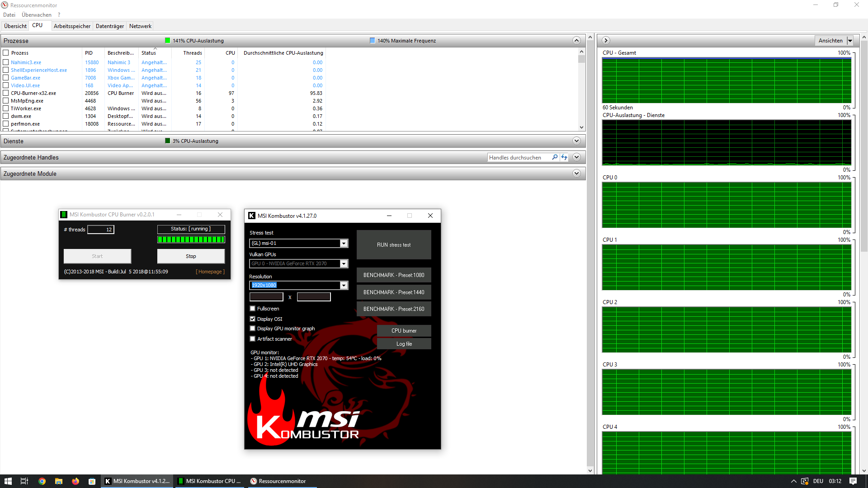The height and width of the screenshot is (488, 868).
Task: Click the handle search magnifier icon
Action: pos(555,157)
